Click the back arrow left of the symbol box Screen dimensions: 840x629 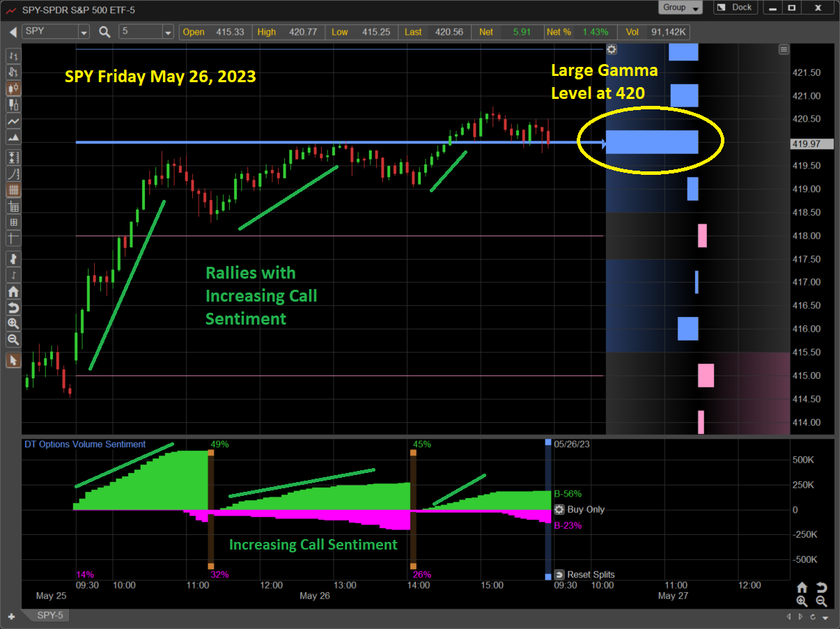point(13,32)
